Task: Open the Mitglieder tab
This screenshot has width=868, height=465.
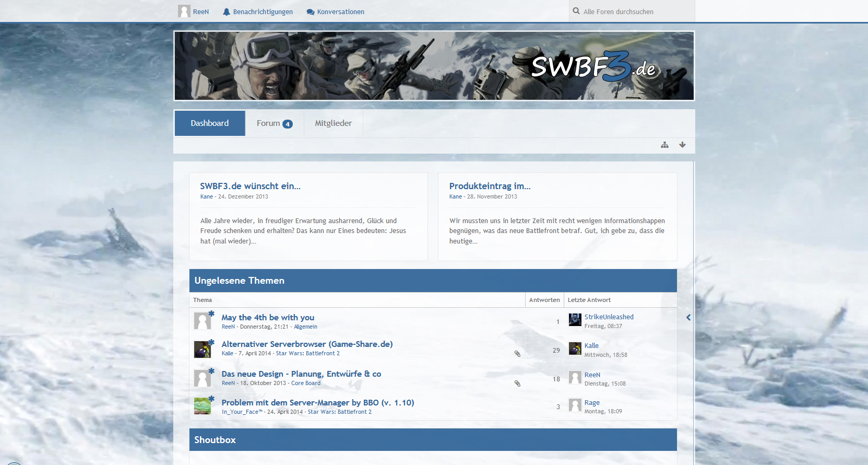Action: click(x=334, y=123)
